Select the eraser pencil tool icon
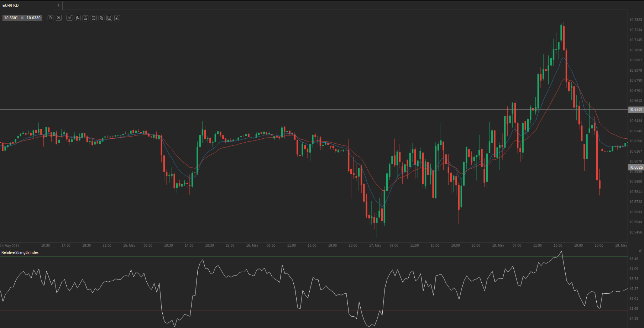 point(117,18)
